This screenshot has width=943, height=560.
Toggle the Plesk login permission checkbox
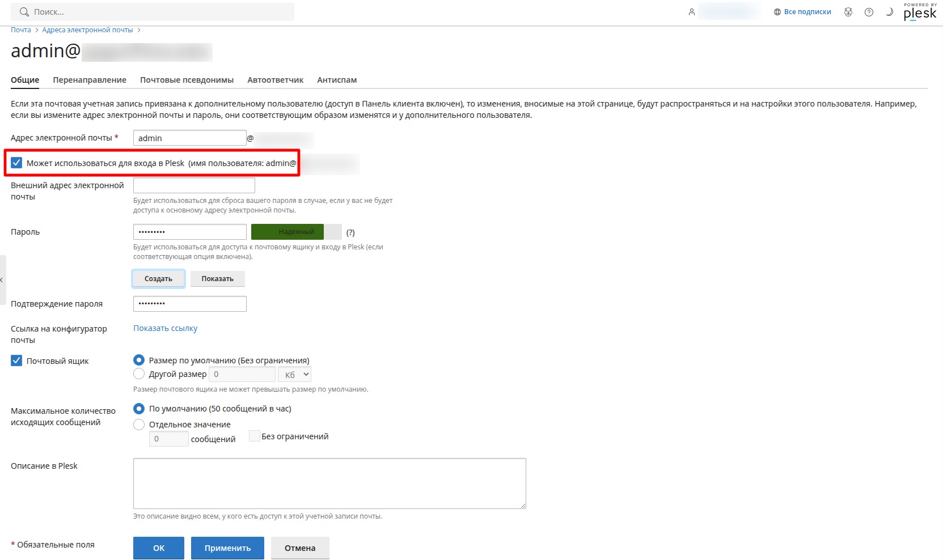(16, 163)
